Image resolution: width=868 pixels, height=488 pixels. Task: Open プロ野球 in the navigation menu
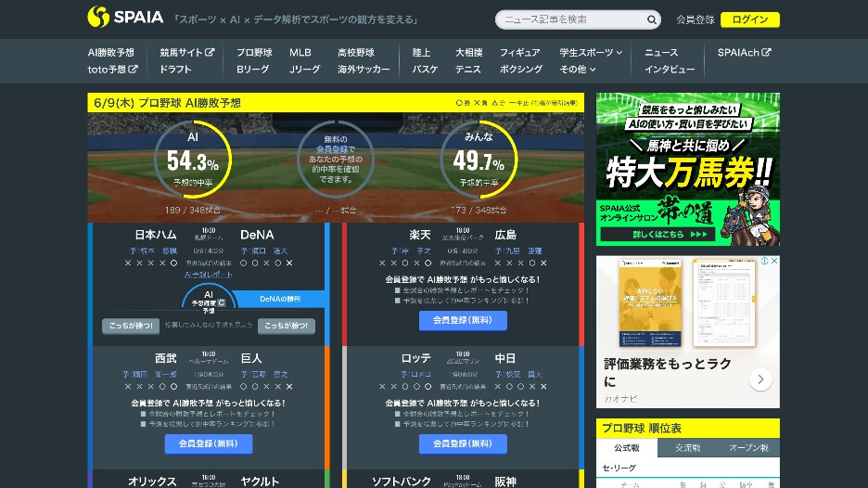254,53
